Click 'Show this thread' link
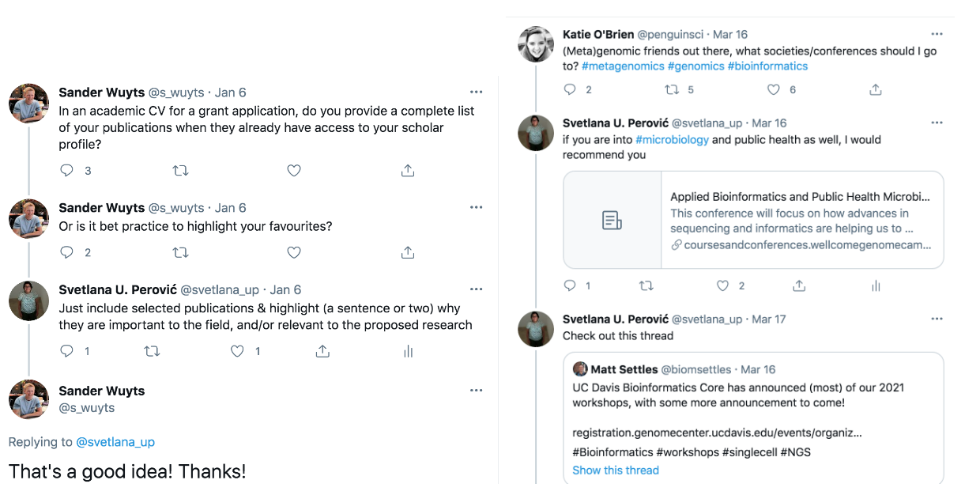Screen dimensions: 980x495 (616, 470)
